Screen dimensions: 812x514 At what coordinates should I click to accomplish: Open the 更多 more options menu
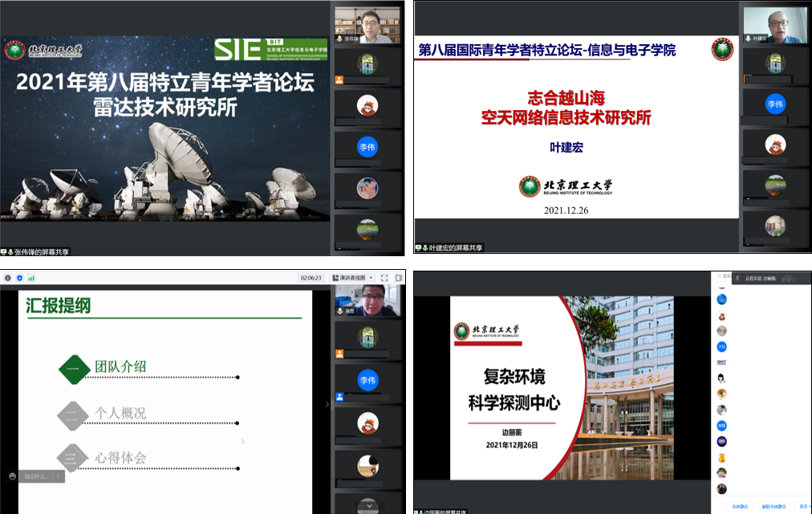coord(803,507)
